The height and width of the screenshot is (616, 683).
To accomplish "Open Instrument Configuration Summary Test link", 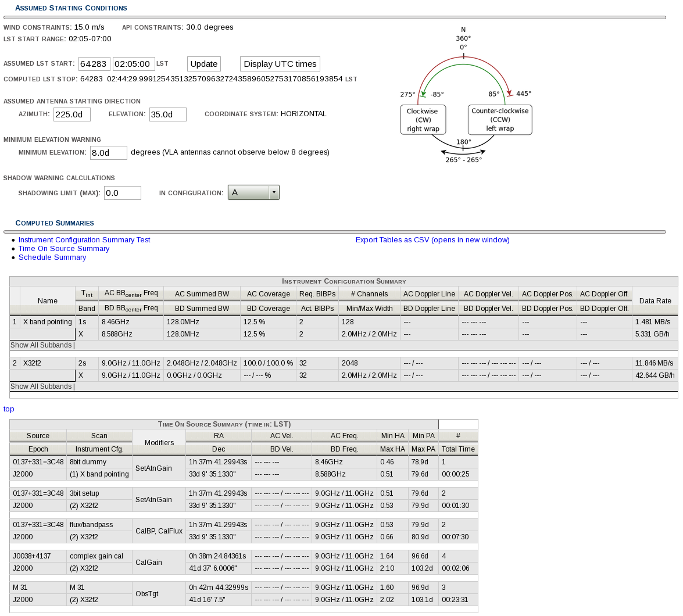I will coord(84,240).
